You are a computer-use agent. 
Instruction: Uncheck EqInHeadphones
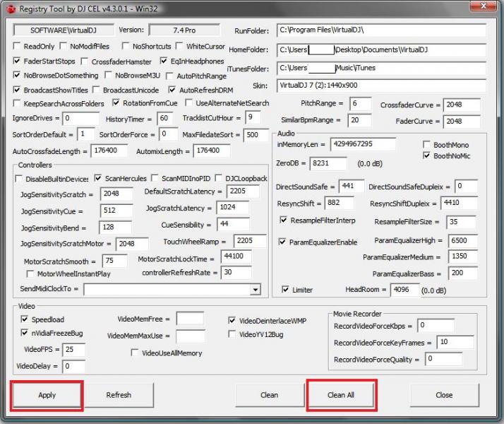(x=164, y=61)
